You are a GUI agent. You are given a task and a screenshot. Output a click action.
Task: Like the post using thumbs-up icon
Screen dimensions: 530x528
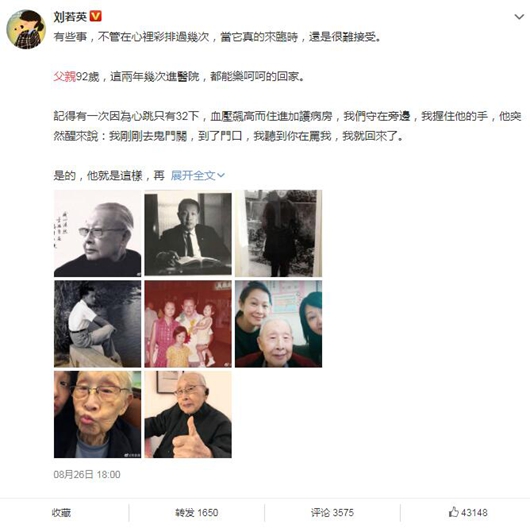[x=453, y=512]
